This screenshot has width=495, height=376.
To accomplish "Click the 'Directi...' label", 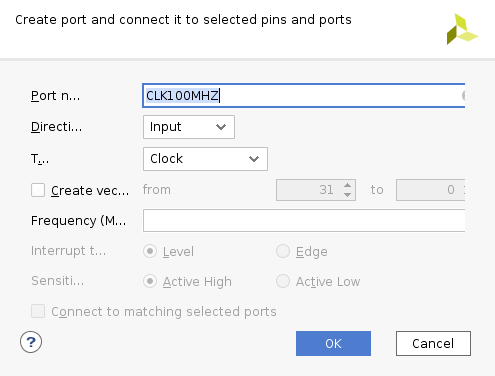I will [x=56, y=127].
